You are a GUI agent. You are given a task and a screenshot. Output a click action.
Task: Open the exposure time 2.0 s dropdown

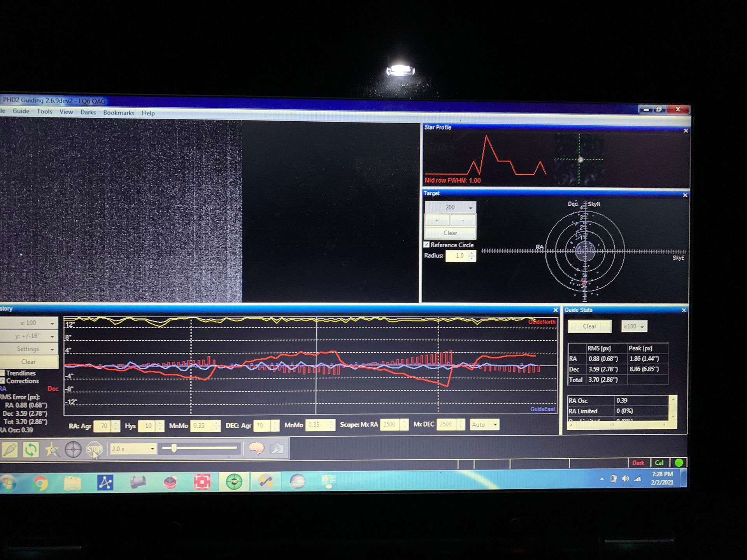[x=133, y=449]
